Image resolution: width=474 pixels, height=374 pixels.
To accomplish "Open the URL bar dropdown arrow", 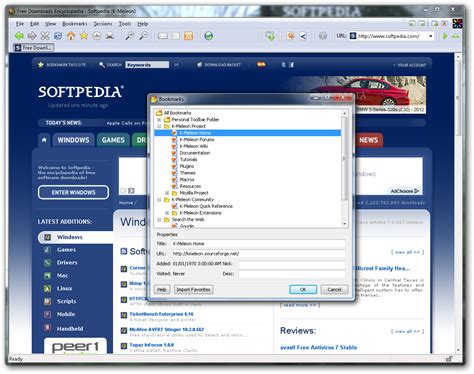I will tap(431, 36).
